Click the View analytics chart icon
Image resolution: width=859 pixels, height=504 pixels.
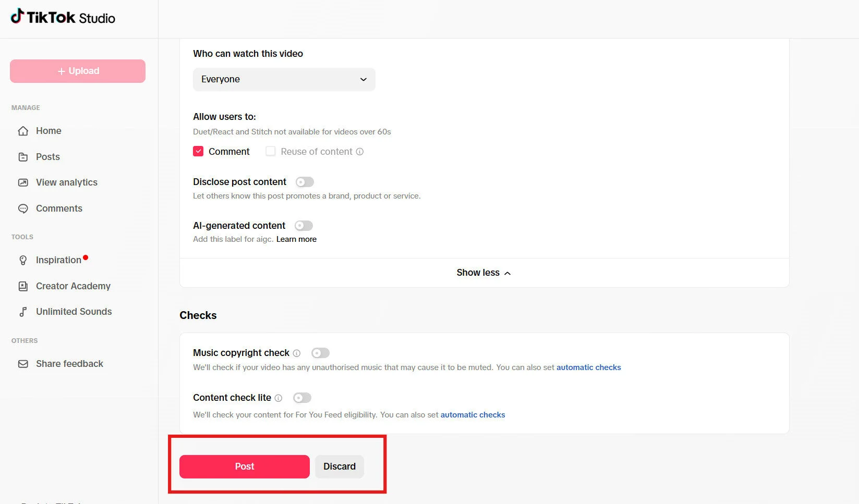(x=23, y=182)
